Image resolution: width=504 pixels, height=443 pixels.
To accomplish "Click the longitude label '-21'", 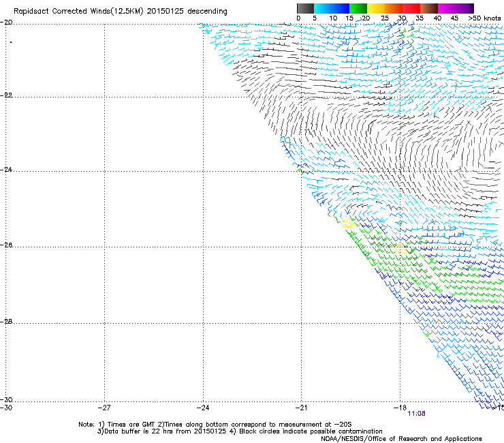I will [301, 408].
